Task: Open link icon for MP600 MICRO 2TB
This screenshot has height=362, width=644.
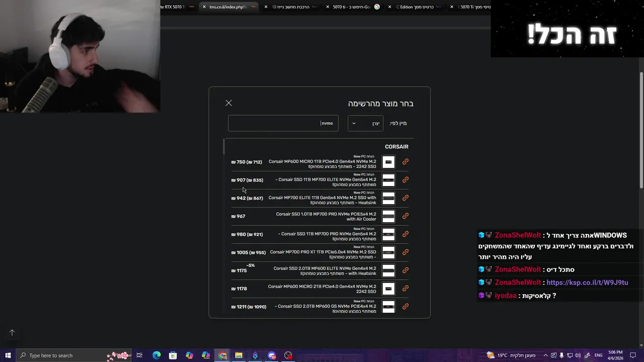Action: (406, 288)
